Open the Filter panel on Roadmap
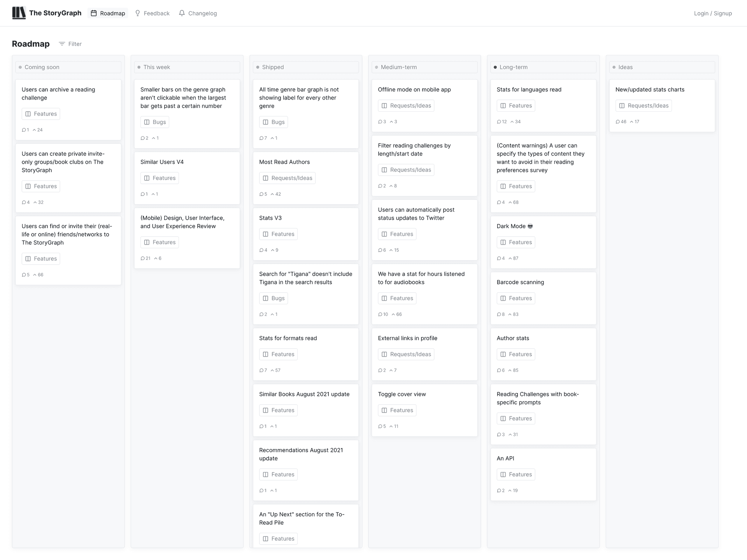 click(x=70, y=44)
